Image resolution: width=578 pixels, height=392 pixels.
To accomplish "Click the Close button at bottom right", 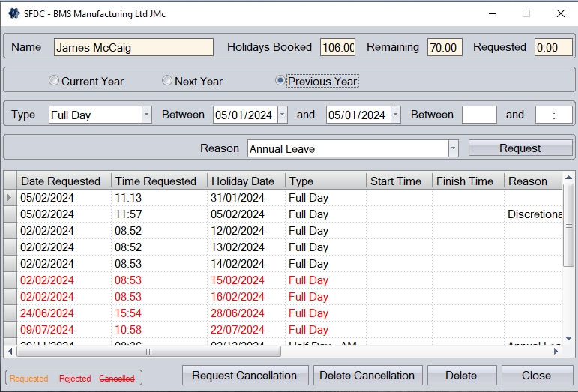I will coord(536,376).
